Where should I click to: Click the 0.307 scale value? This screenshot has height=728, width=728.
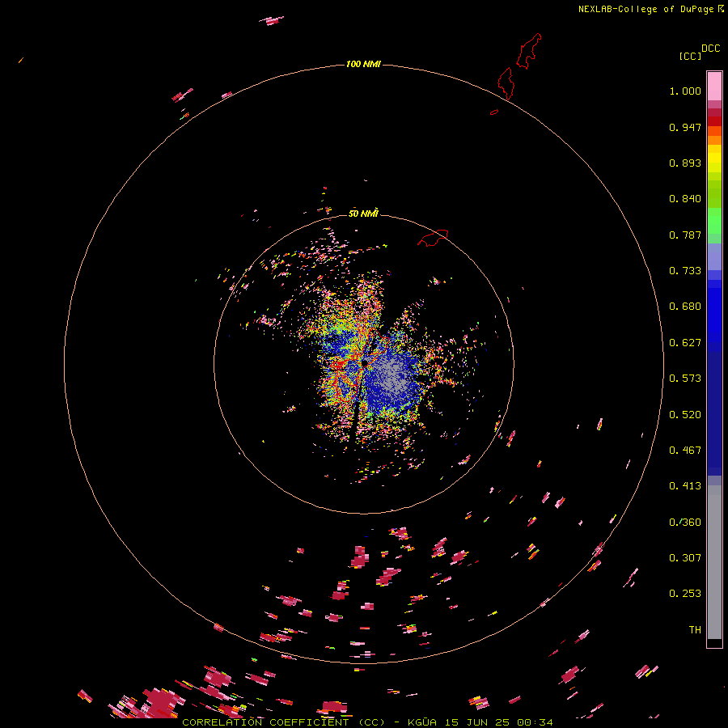[x=685, y=558]
